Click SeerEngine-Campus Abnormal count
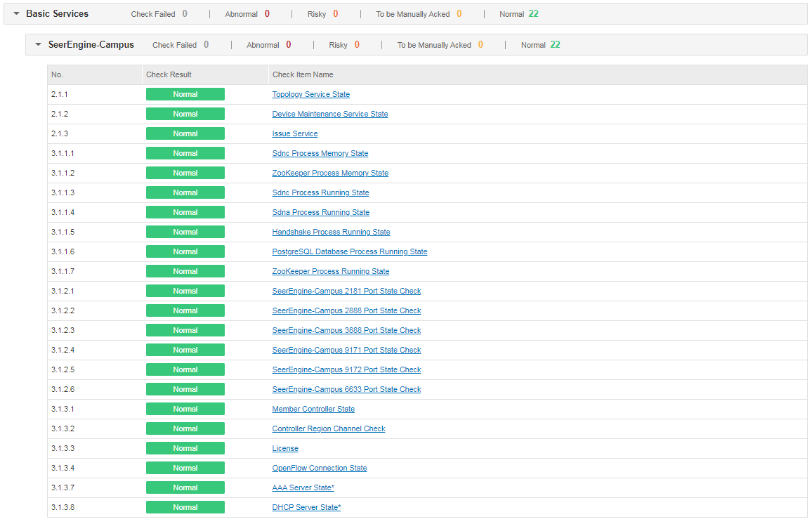Screen dimensions: 812x524 tap(289, 45)
